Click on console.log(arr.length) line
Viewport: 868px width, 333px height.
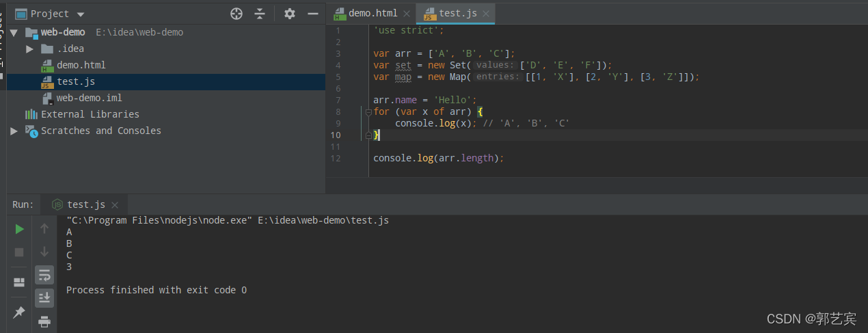pyautogui.click(x=438, y=158)
